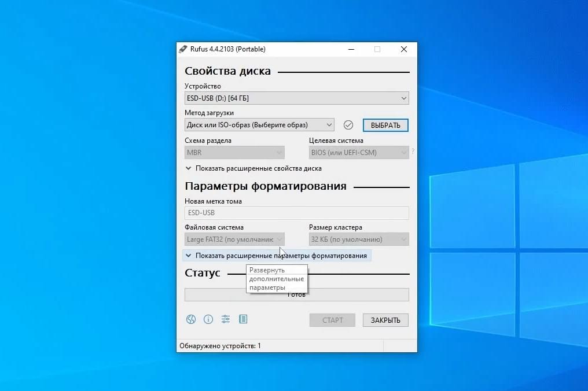Open the Размер кластера 32 КБ dropdown

point(359,239)
